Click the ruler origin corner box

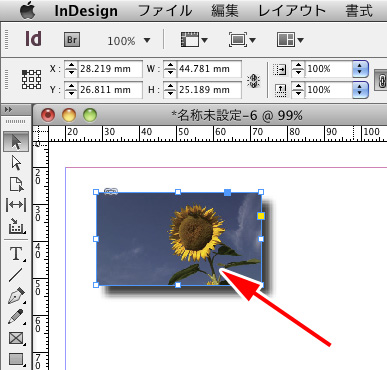40,134
